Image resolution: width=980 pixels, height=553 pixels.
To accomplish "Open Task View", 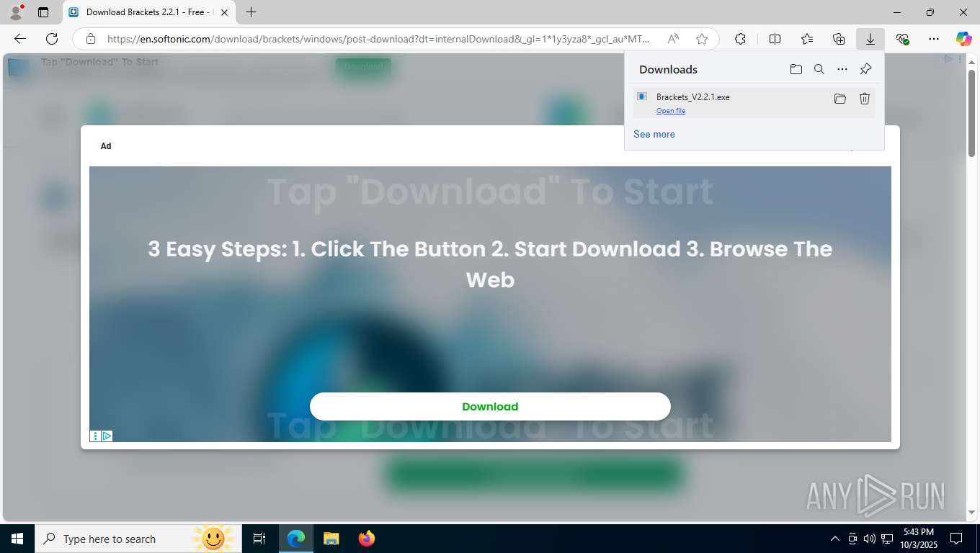I will tap(259, 539).
